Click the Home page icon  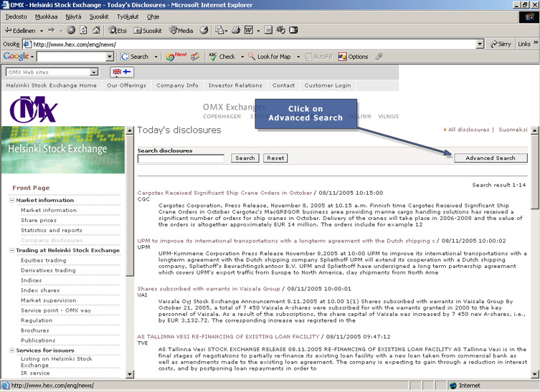click(96, 30)
